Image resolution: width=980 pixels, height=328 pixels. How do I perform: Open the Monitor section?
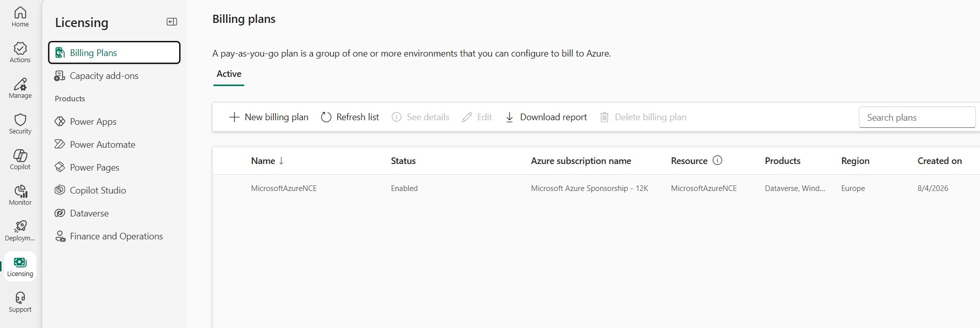20,195
